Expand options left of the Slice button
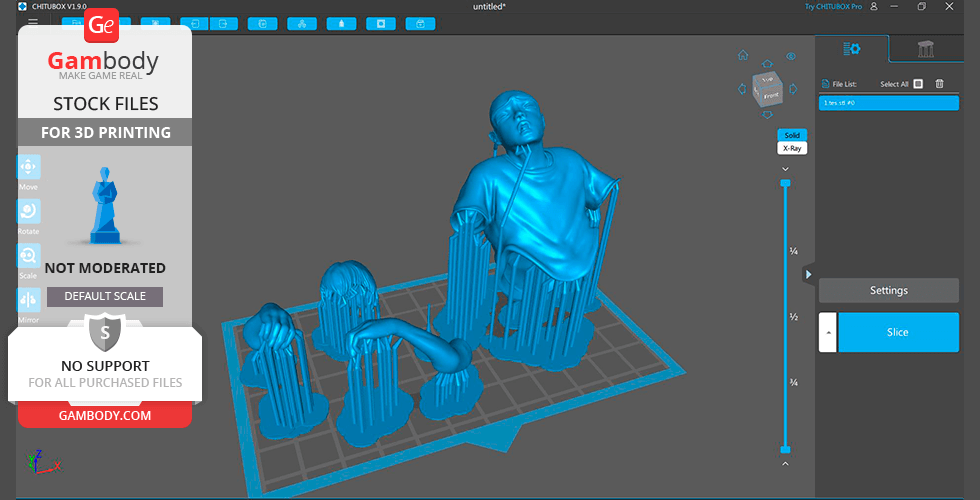The width and height of the screenshot is (980, 500). click(x=827, y=332)
